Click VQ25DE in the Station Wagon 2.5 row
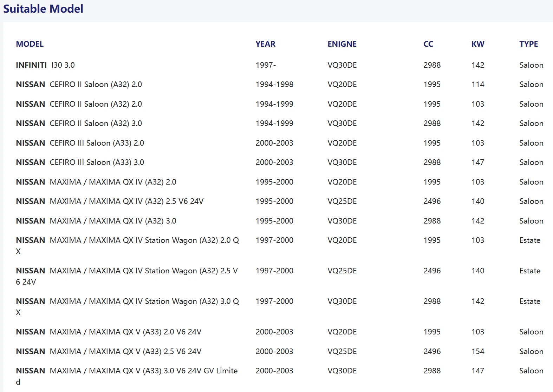 342,271
